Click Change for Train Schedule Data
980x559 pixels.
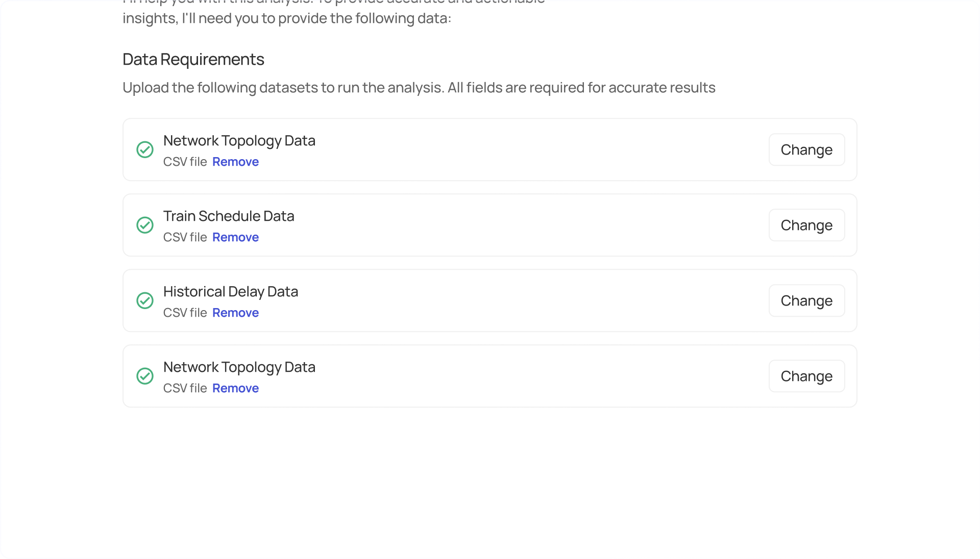[806, 225]
